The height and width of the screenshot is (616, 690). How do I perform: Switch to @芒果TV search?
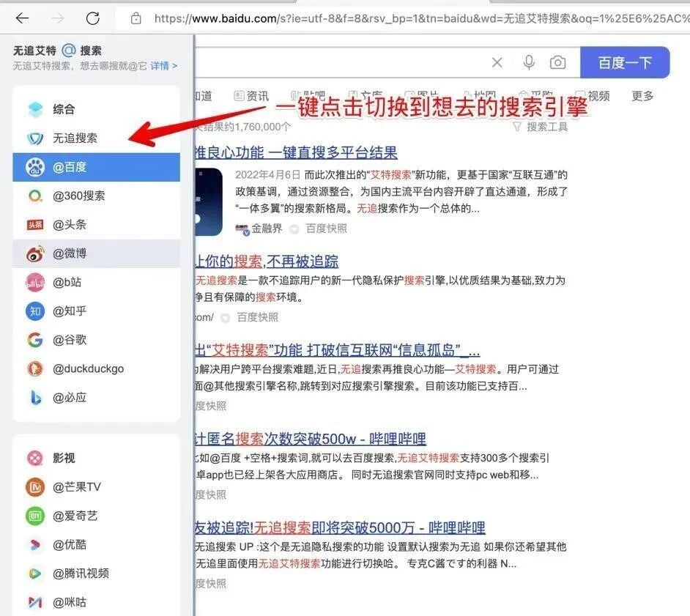pyautogui.click(x=96, y=486)
